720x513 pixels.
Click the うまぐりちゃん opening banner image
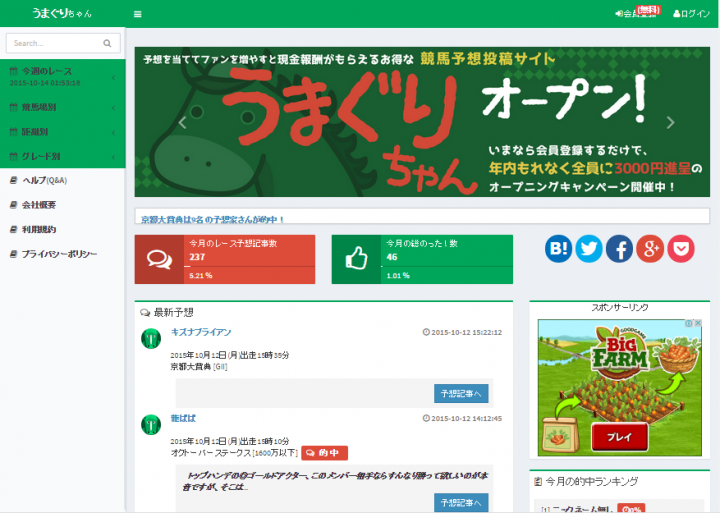click(x=422, y=122)
